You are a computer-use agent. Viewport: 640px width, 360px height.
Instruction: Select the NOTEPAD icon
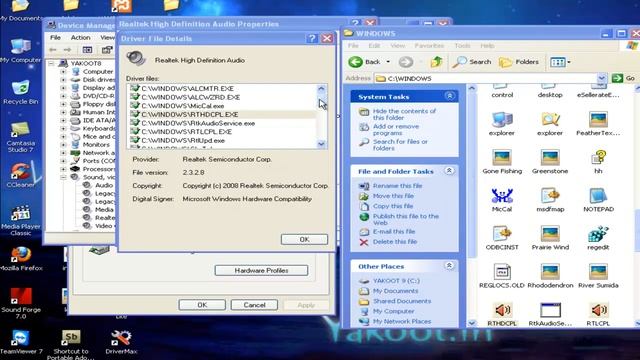598,196
